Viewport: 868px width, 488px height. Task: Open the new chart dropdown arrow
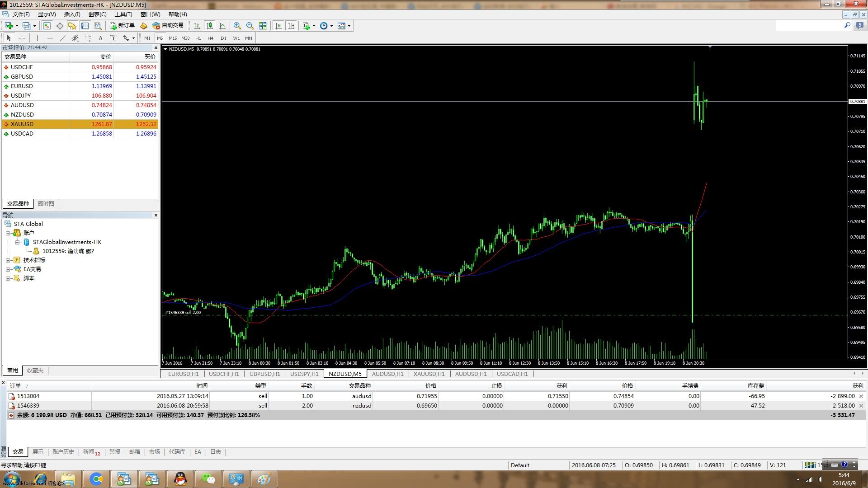pyautogui.click(x=16, y=26)
